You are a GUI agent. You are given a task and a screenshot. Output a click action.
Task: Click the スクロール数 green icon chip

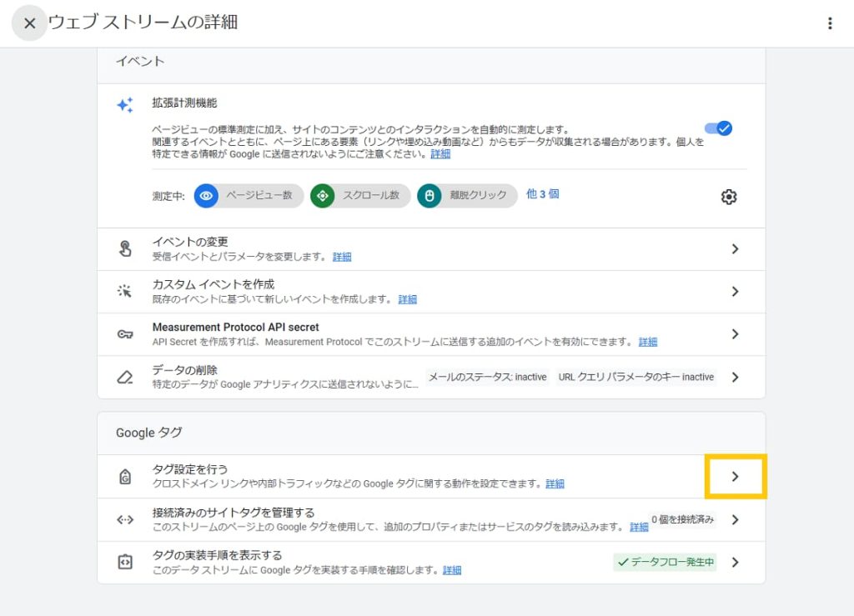pos(322,196)
